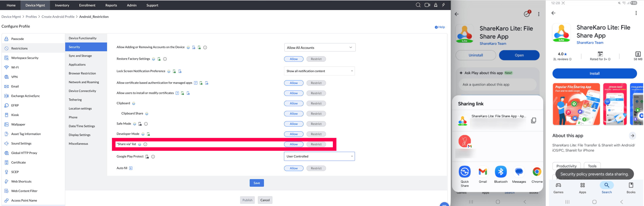Share via Messages icon
This screenshot has height=206, width=644.
(519, 172)
